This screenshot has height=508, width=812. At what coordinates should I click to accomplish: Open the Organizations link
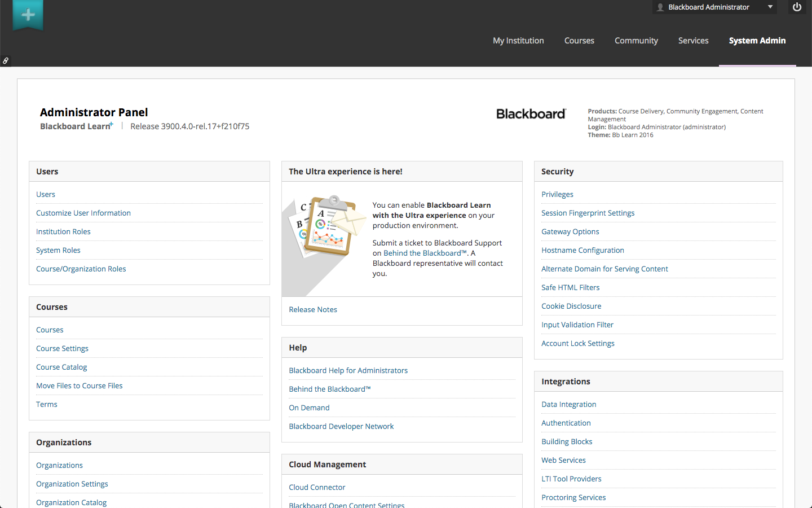pos(59,465)
